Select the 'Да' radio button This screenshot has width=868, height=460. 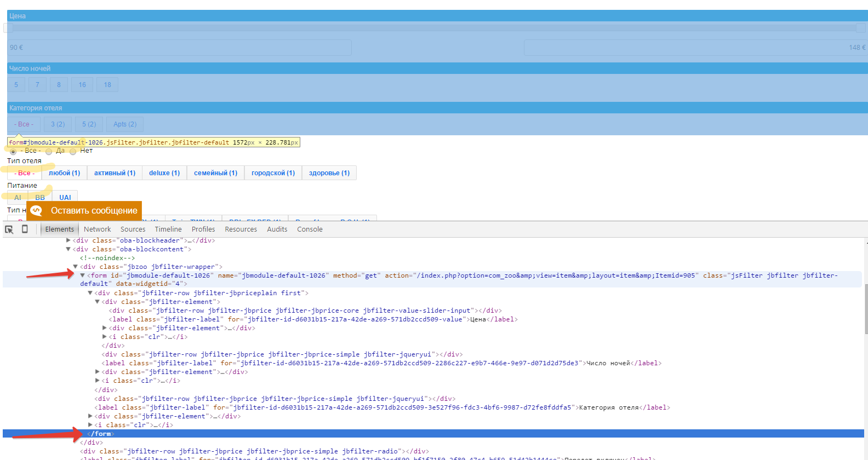point(49,152)
